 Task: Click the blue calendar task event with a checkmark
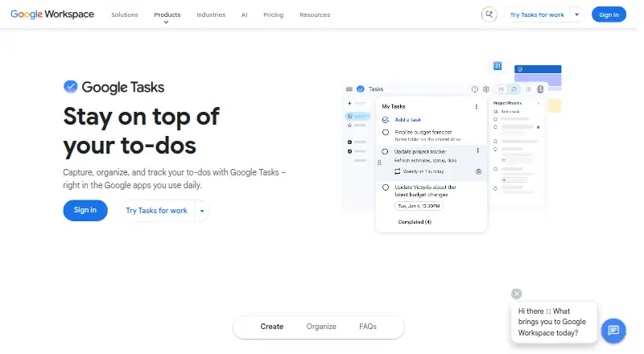538,69
